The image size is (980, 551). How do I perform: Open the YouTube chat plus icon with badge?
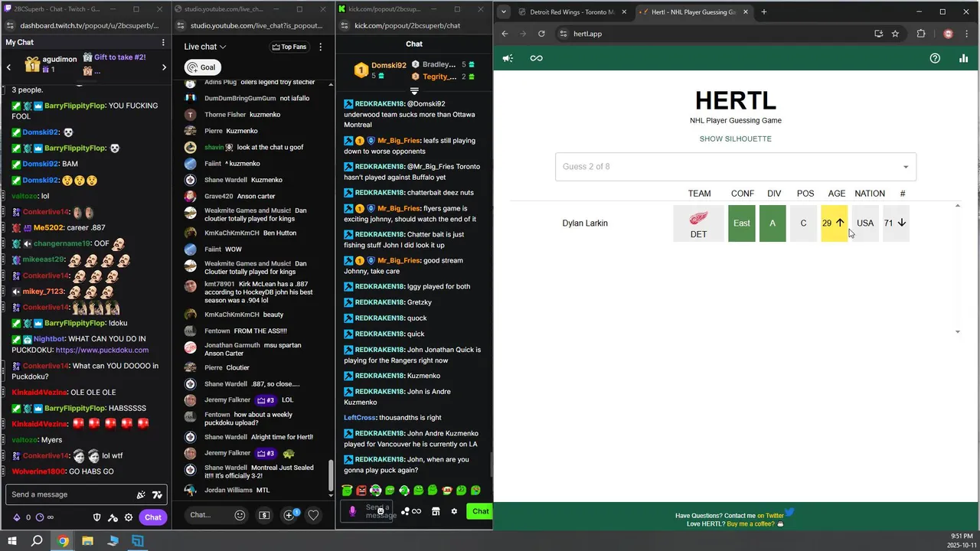pos(290,515)
